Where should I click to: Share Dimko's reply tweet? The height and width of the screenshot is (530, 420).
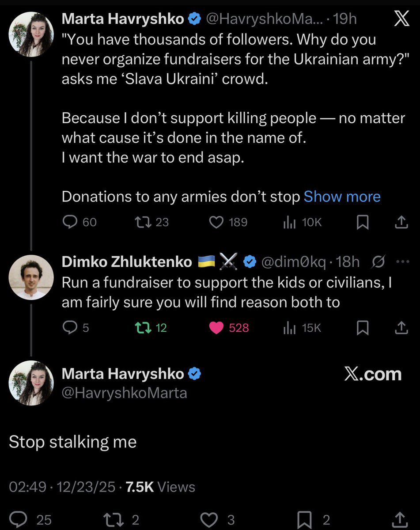click(x=401, y=327)
